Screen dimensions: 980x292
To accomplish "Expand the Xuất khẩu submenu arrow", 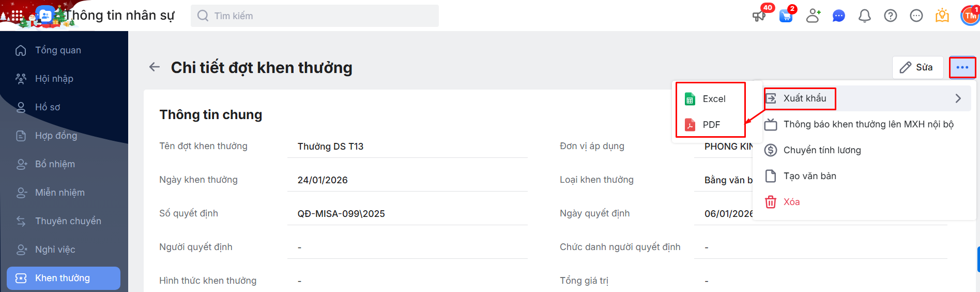I will click(x=958, y=98).
